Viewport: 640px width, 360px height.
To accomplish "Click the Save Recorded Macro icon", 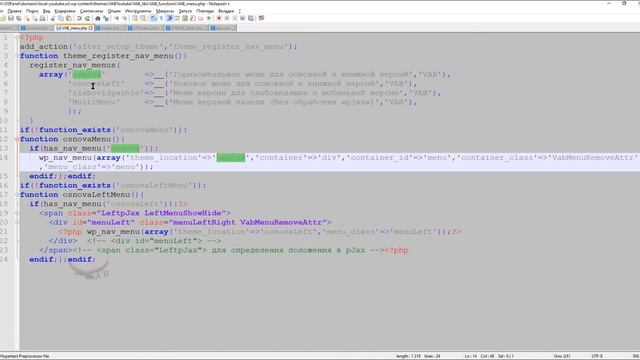I will point(251,18).
